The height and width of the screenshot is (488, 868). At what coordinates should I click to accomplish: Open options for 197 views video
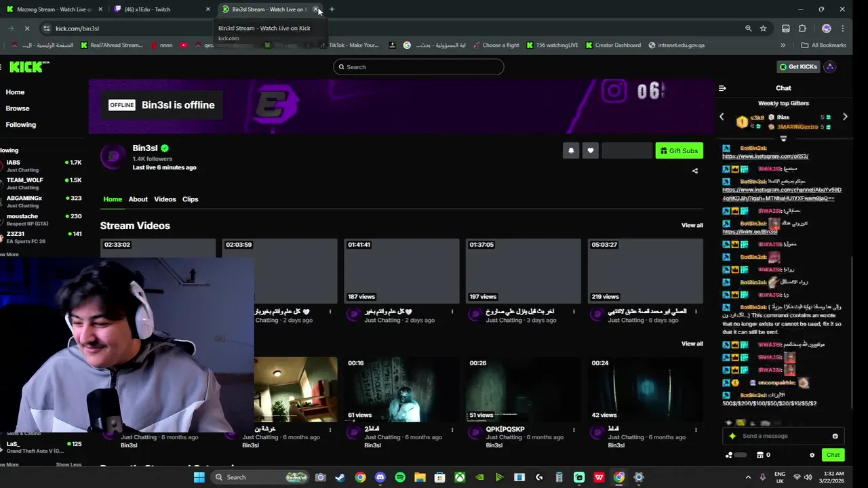(x=574, y=312)
